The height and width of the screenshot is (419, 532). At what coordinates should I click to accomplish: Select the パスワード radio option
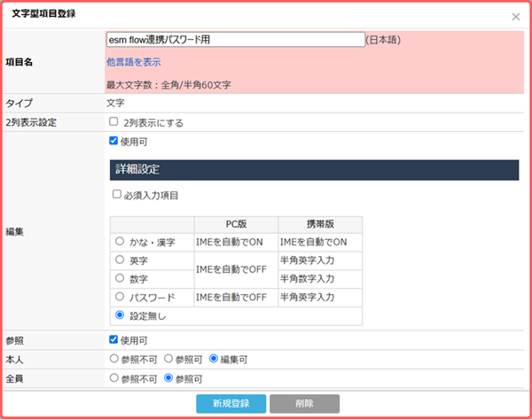[120, 297]
